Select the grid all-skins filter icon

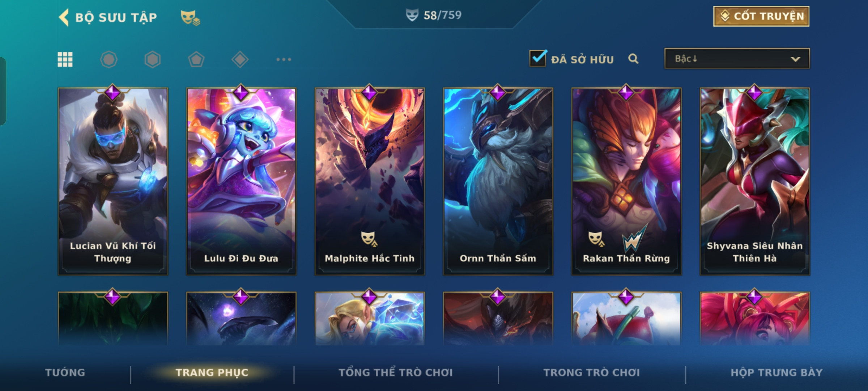(x=65, y=59)
